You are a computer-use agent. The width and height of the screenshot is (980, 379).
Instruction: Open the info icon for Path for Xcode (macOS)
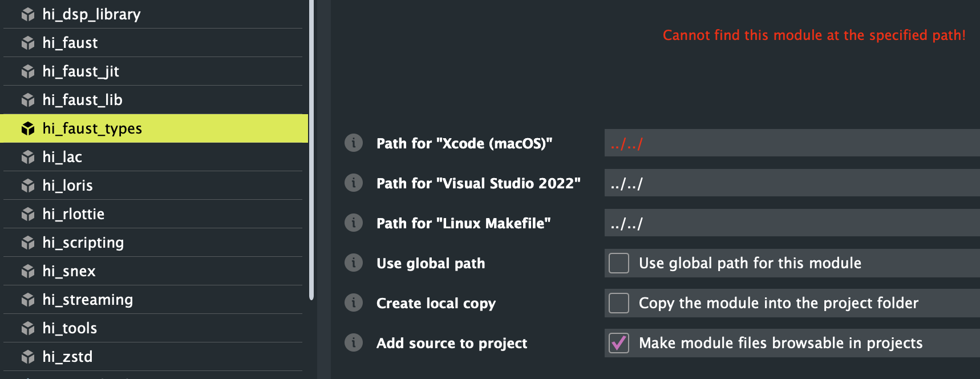point(354,143)
